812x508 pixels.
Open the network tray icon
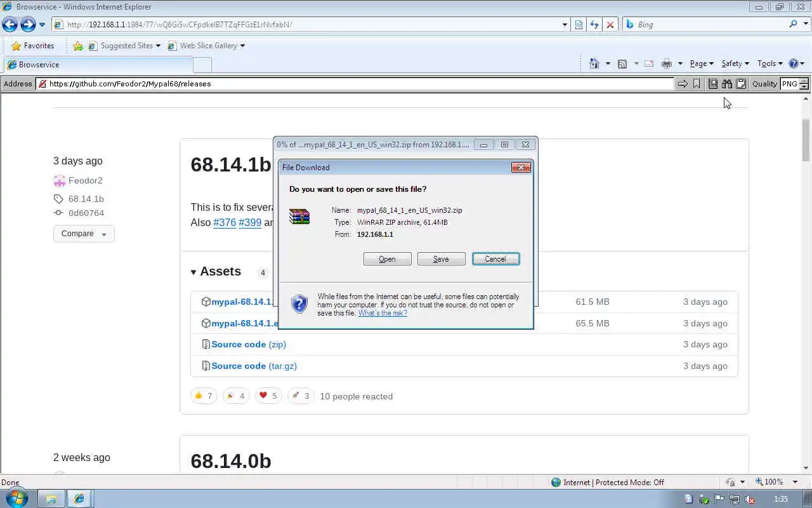(734, 500)
